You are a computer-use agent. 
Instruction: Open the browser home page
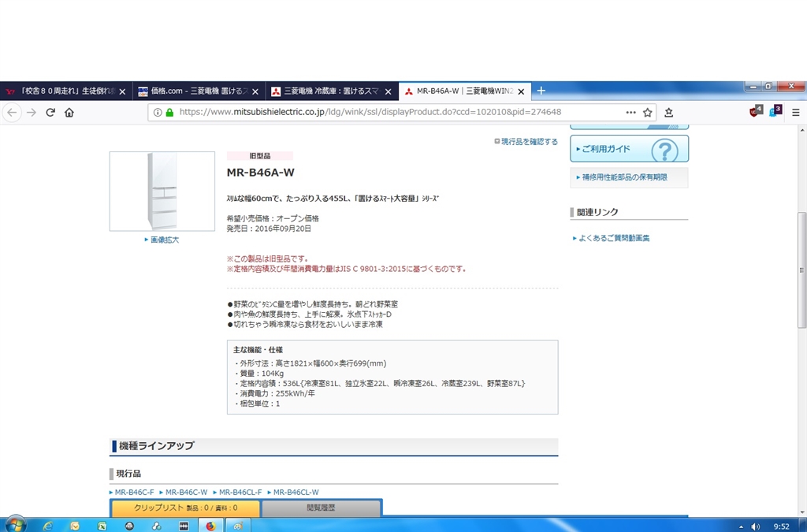69,112
